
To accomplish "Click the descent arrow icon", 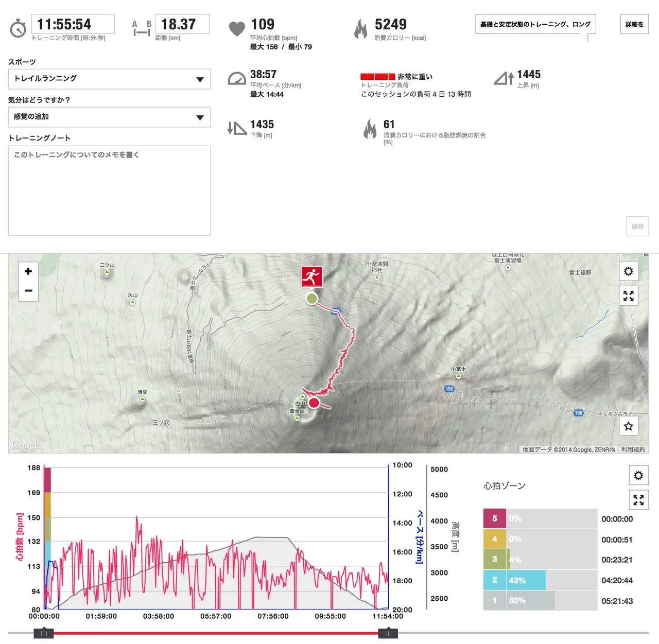I will click(x=236, y=128).
